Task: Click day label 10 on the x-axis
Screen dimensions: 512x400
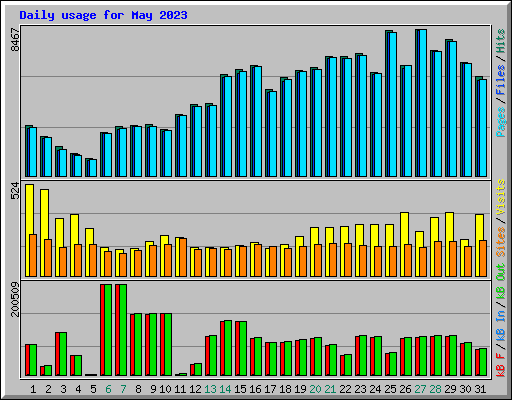Action: point(165,389)
